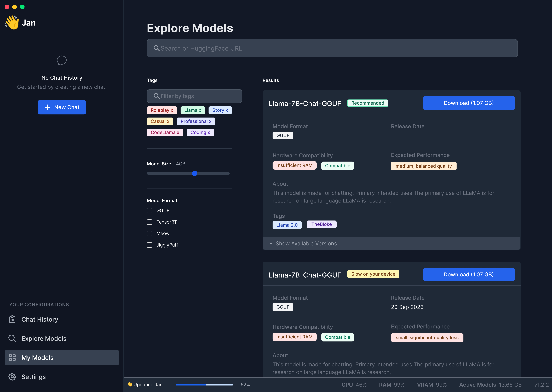Remove the Roleplay tag filter

tap(172, 110)
